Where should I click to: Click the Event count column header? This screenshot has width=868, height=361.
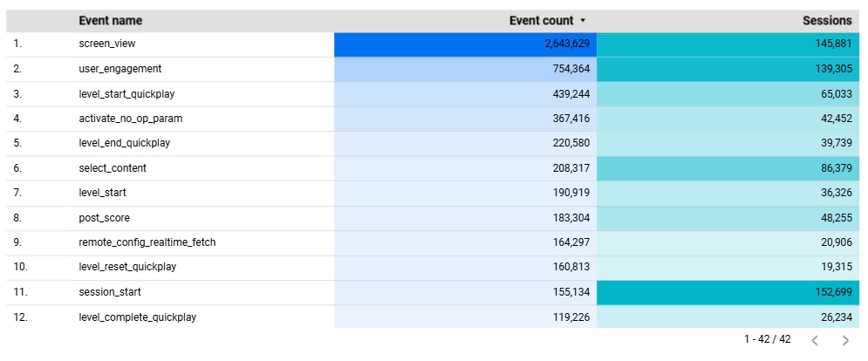coord(541,21)
